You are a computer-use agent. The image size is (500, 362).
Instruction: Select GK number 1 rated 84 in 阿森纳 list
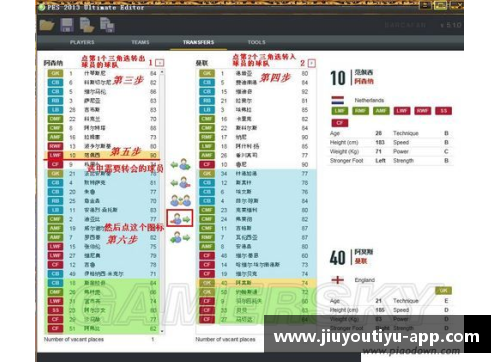[102, 73]
